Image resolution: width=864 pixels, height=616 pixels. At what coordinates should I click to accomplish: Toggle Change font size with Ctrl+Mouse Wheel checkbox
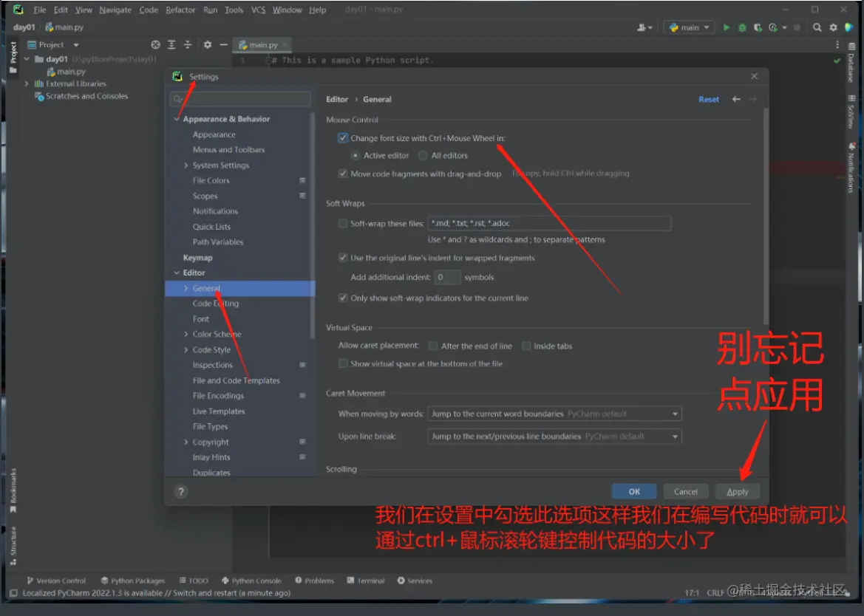(343, 138)
